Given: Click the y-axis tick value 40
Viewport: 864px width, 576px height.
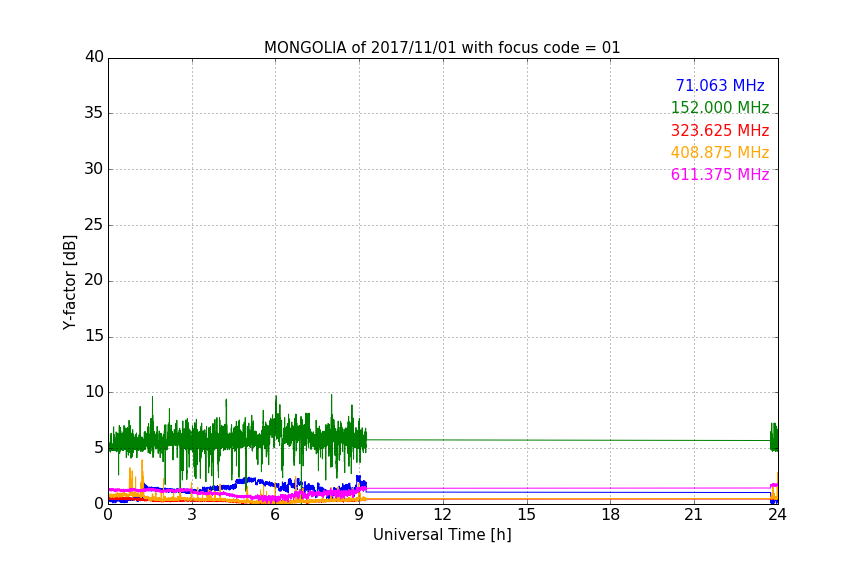Looking at the screenshot, I should [x=94, y=57].
